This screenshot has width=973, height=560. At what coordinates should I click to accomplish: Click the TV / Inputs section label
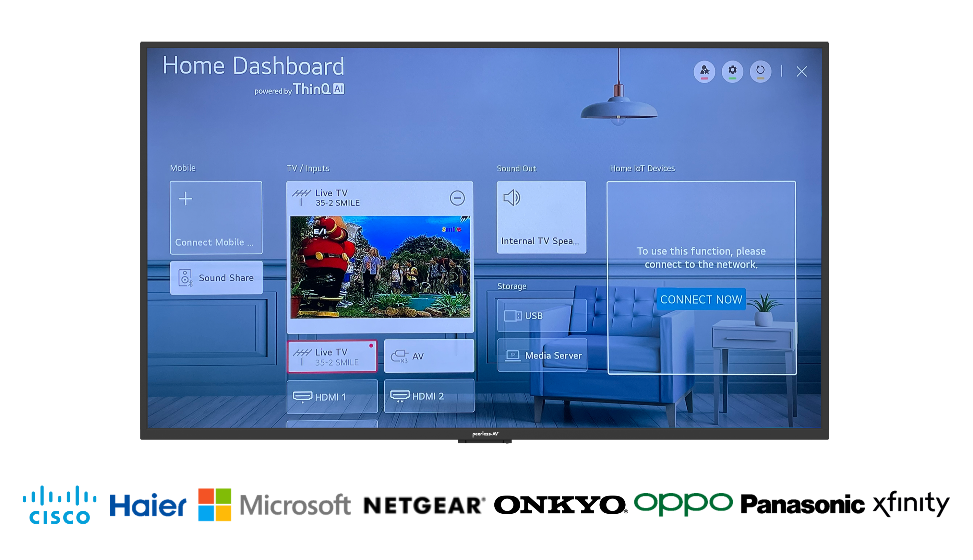pos(308,168)
